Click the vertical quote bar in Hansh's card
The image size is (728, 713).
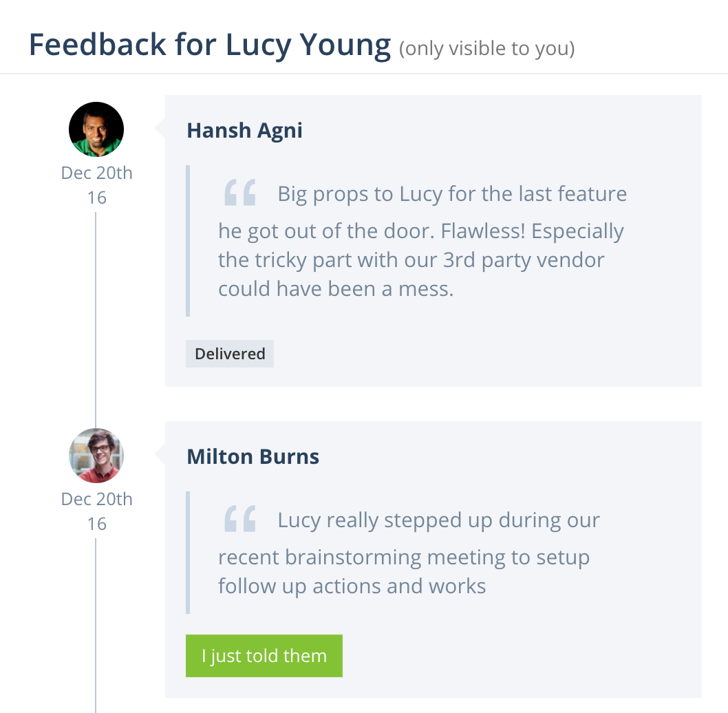[x=188, y=240]
